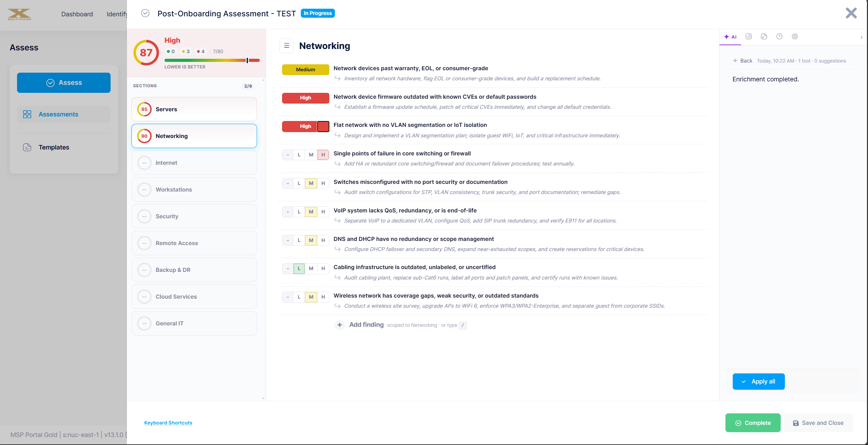This screenshot has height=445, width=868.
Task: Open the Keyboard Shortcuts link
Action: click(168, 423)
